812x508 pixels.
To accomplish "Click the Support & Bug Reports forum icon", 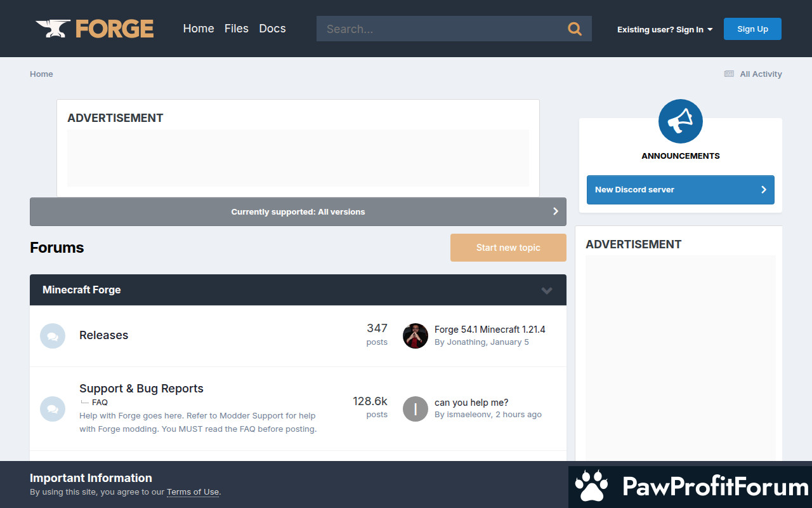I will pos(53,409).
